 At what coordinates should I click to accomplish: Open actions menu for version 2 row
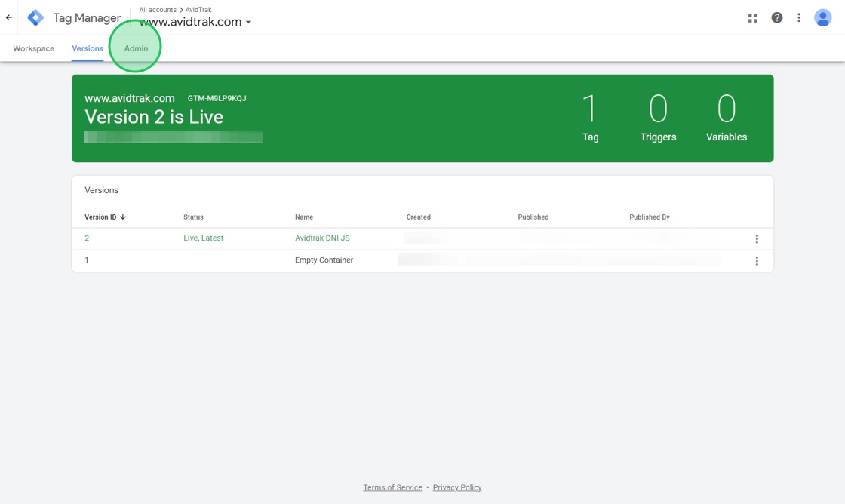757,238
